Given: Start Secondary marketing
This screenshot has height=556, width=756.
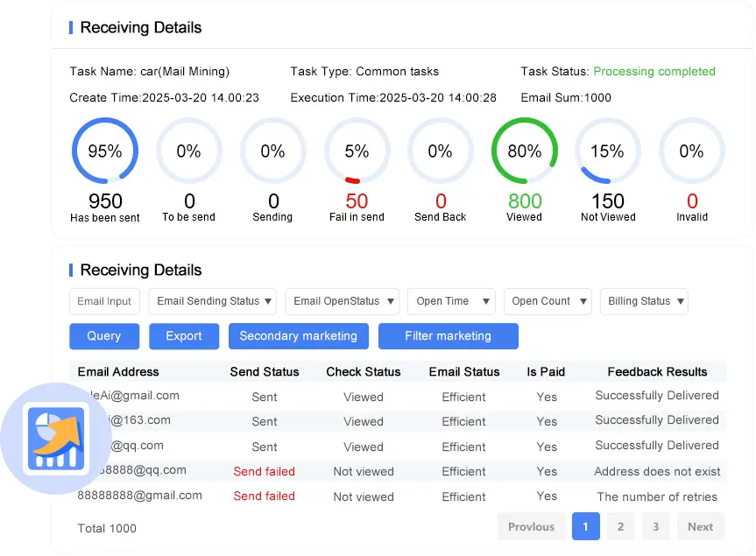Looking at the screenshot, I should click(298, 336).
